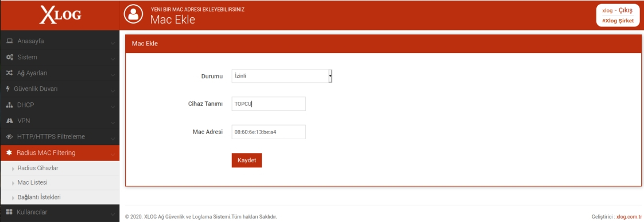Click the copyright footer text

(x=201, y=217)
